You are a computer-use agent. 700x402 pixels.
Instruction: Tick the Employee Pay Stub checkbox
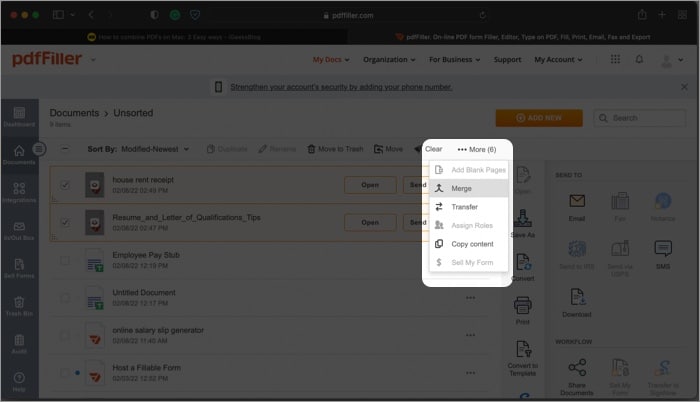(65, 260)
